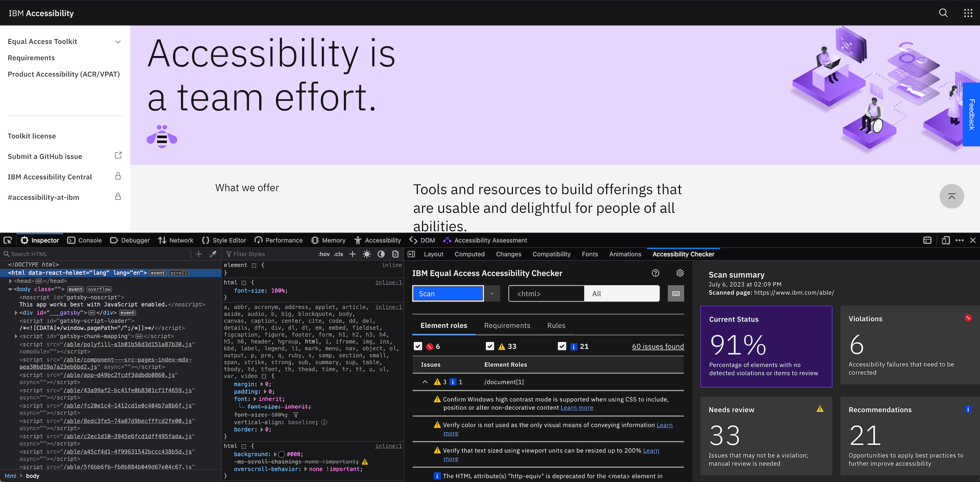The height and width of the screenshot is (482, 980).
Task: Open the Scan options dropdown arrow
Action: pyautogui.click(x=492, y=293)
